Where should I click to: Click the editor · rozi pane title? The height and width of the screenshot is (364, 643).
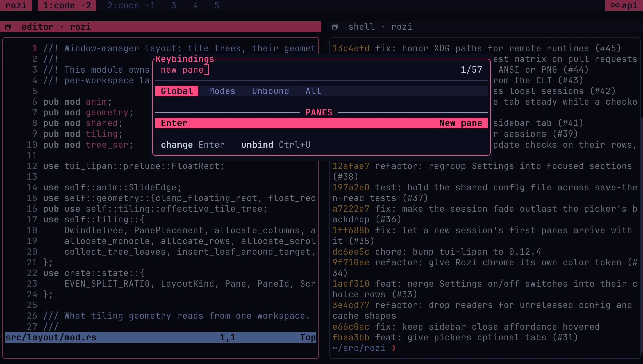point(56,27)
